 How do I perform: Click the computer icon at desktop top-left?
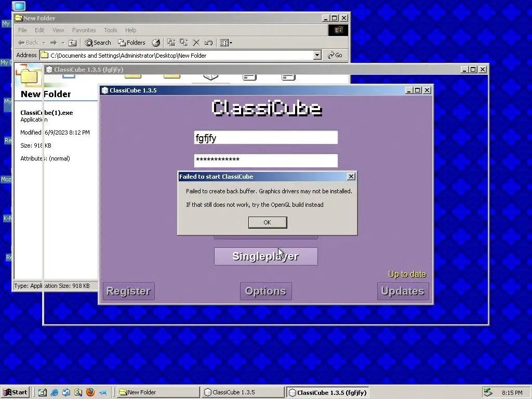19,6
